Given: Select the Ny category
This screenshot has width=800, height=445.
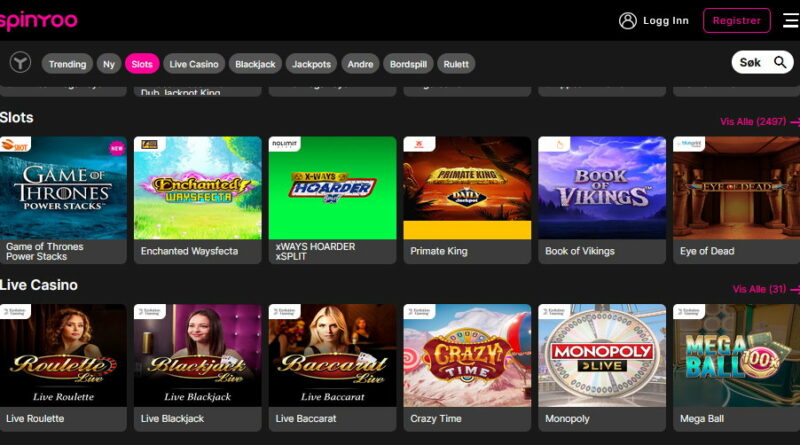Looking at the screenshot, I should coord(109,64).
